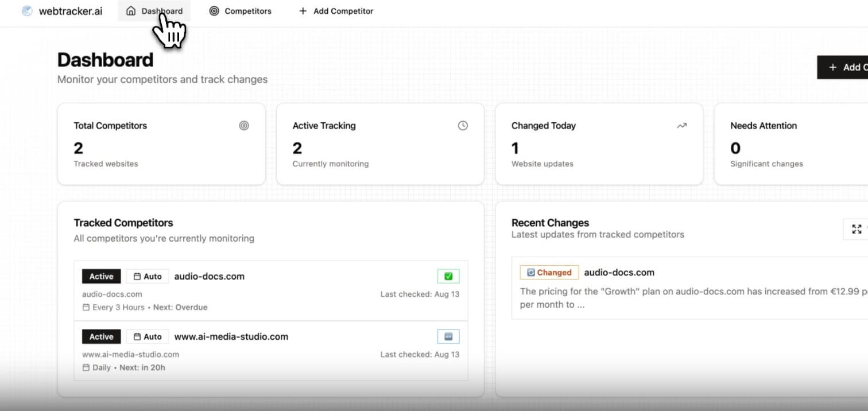Open the Dashboard nav tab
The width and height of the screenshot is (868, 411).
coord(154,11)
